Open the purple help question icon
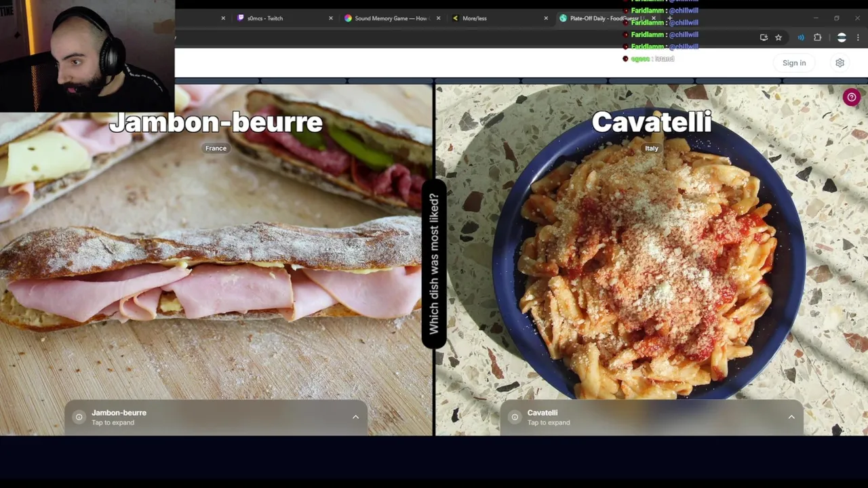The image size is (868, 488). 852,97
